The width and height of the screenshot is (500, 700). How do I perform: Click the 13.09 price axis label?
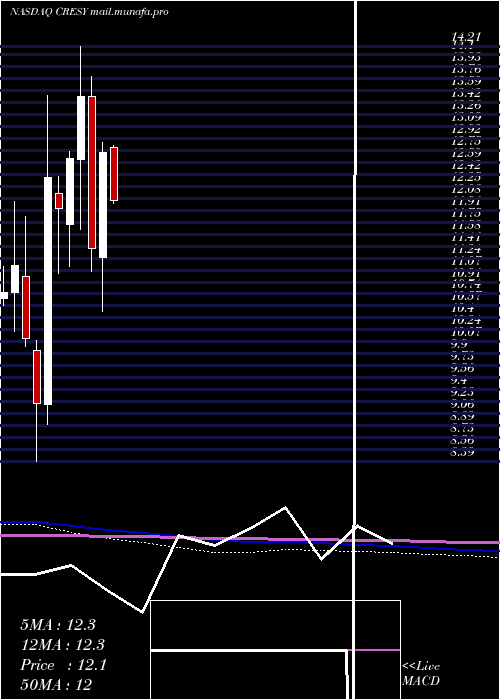point(466,118)
